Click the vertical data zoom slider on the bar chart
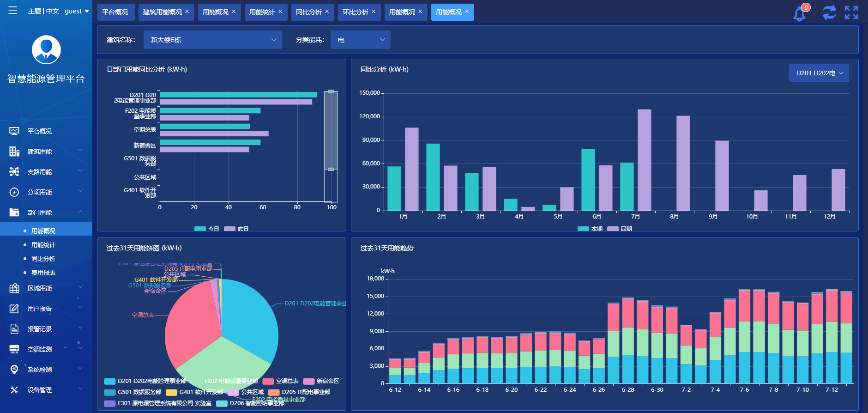Viewport: 868px width, 413px height. click(x=331, y=130)
